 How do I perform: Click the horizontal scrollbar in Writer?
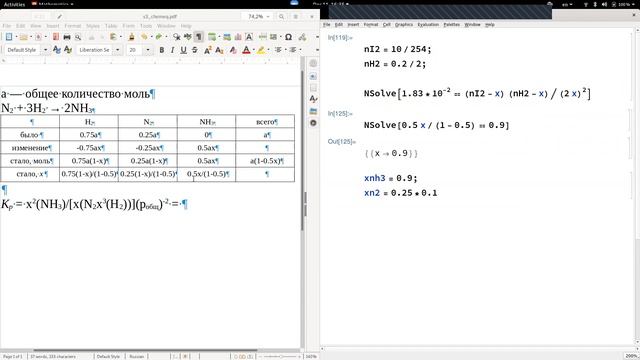[x=145, y=350]
